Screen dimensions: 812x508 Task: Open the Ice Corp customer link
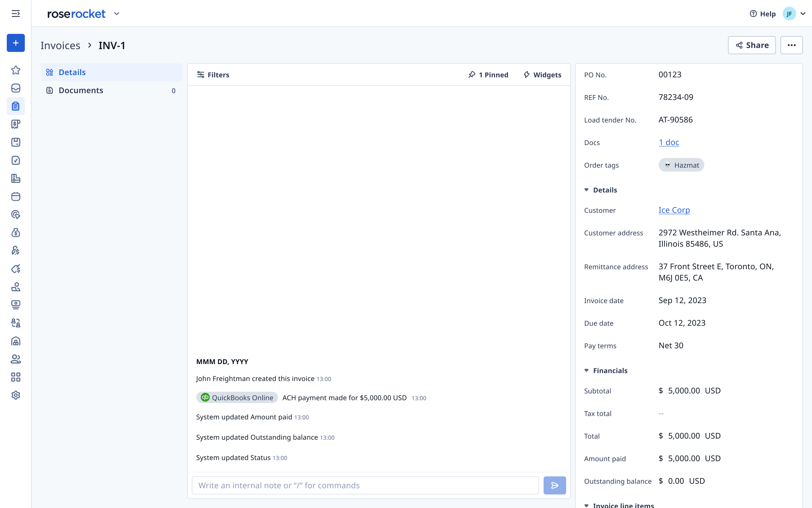pyautogui.click(x=674, y=210)
